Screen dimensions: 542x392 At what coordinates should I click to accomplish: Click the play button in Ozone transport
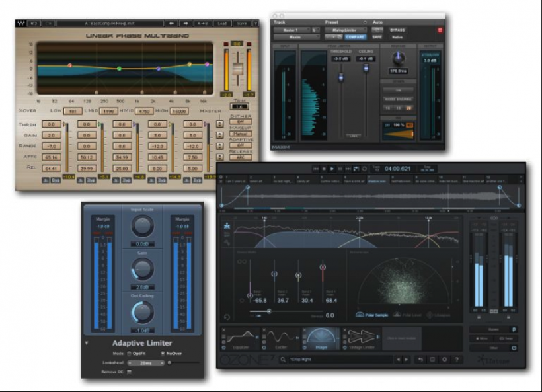pos(332,169)
